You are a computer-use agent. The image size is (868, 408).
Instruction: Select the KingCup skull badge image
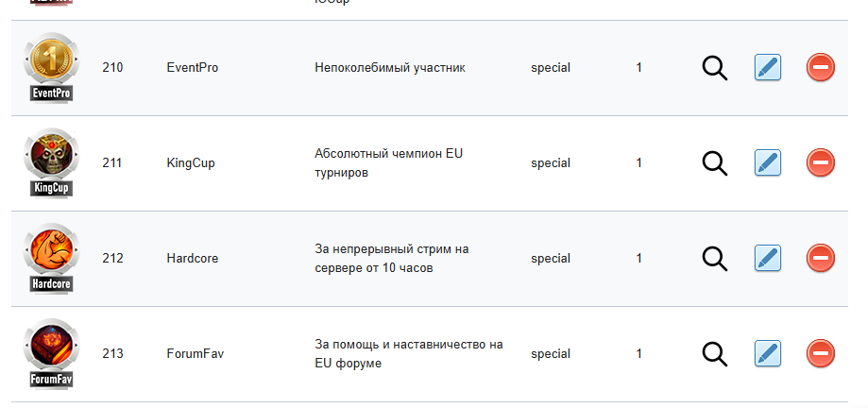coord(52,162)
